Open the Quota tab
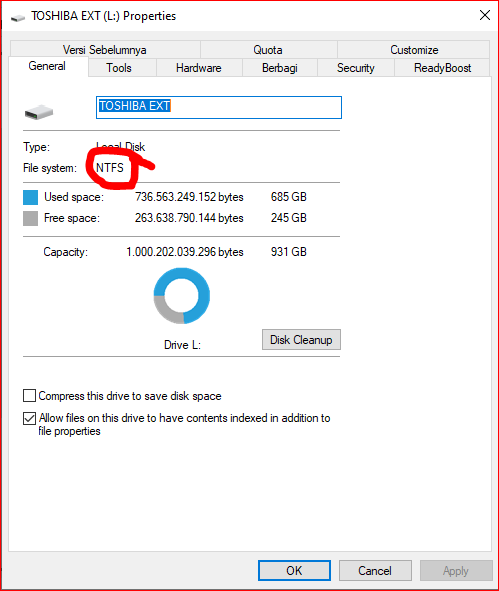 pyautogui.click(x=268, y=50)
